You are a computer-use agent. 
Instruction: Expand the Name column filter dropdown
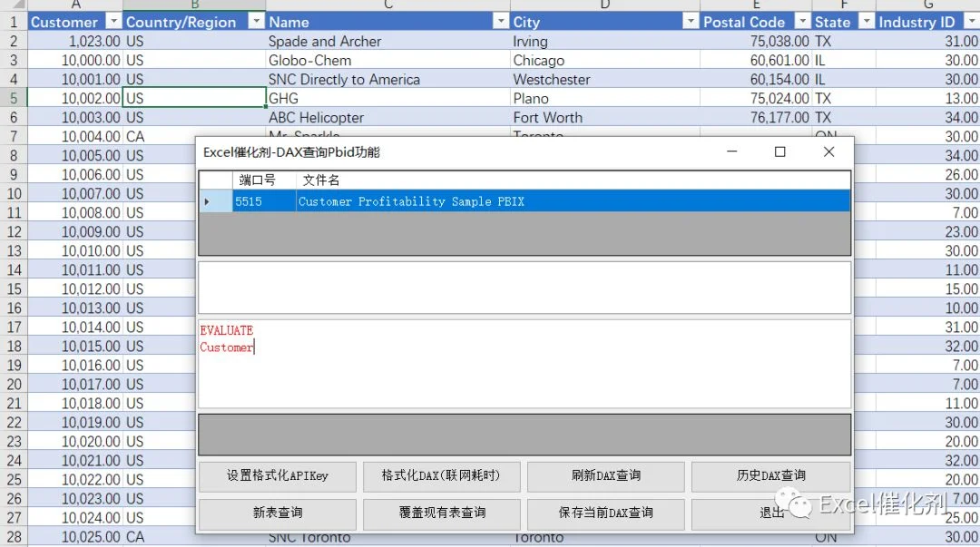501,22
